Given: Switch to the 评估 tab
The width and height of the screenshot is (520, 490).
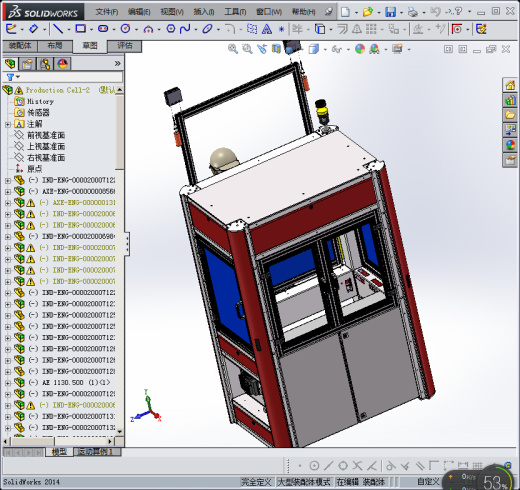Looking at the screenshot, I should point(125,46).
